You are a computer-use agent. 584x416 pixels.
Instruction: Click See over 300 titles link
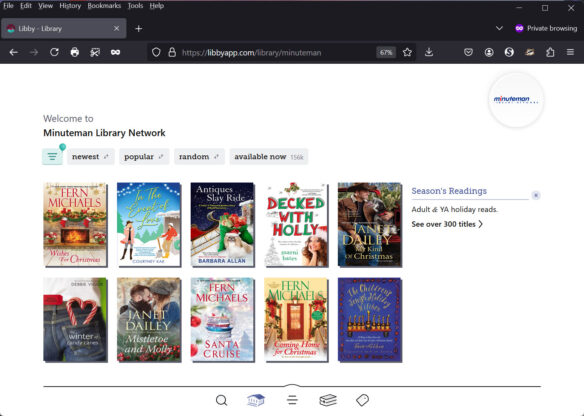coord(447,224)
